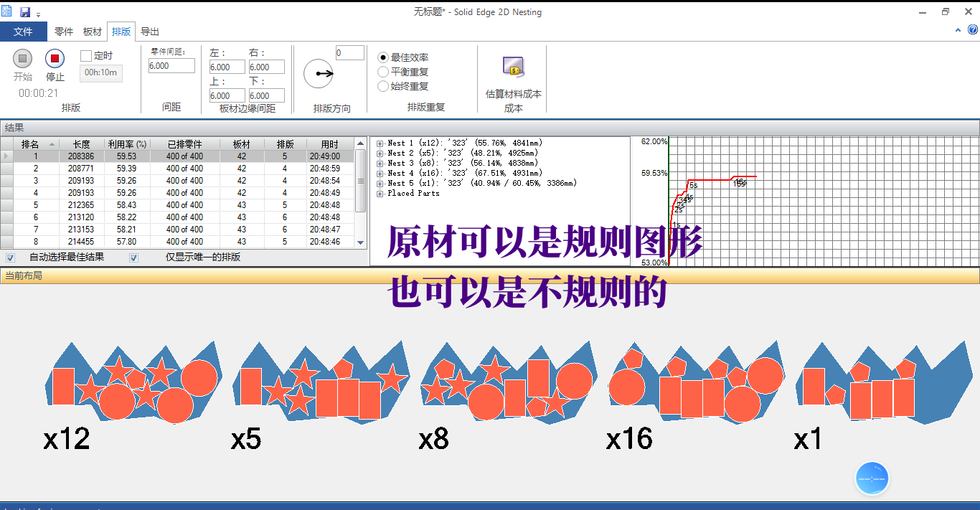980x510 pixels.
Task: Expand Nest 3 (x8) tree node
Action: coord(380,164)
